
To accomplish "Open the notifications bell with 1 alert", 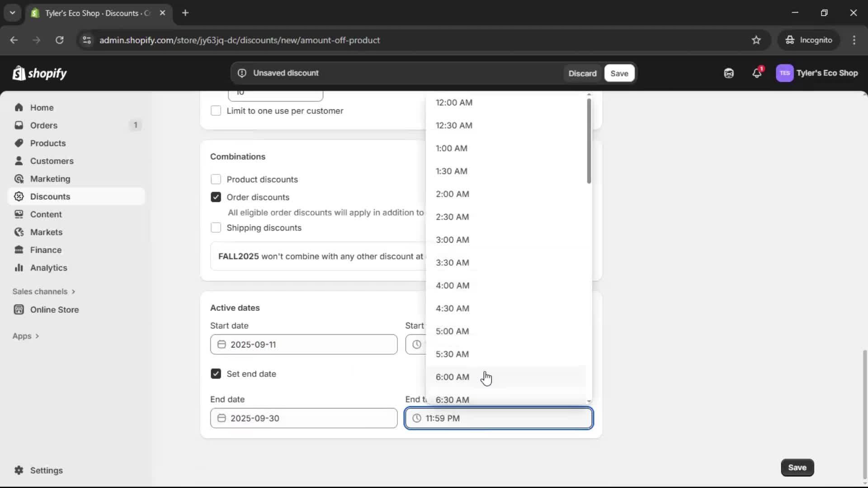I will (757, 73).
